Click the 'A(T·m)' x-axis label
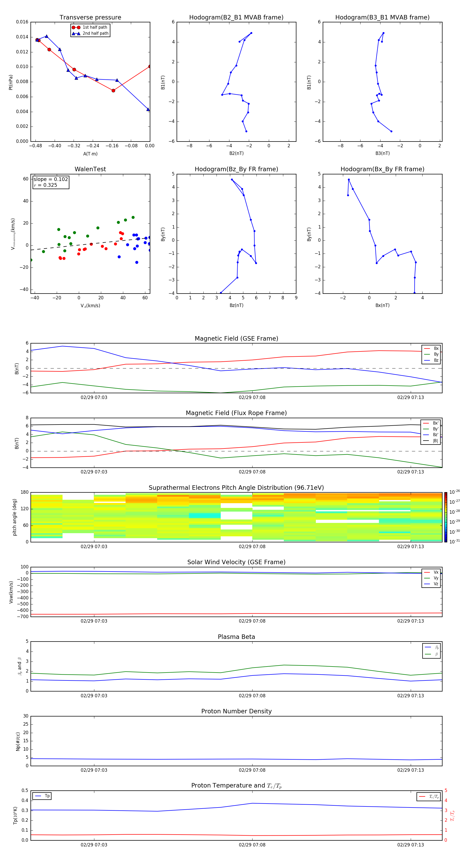This screenshot has width=473, height=868. pos(90,154)
